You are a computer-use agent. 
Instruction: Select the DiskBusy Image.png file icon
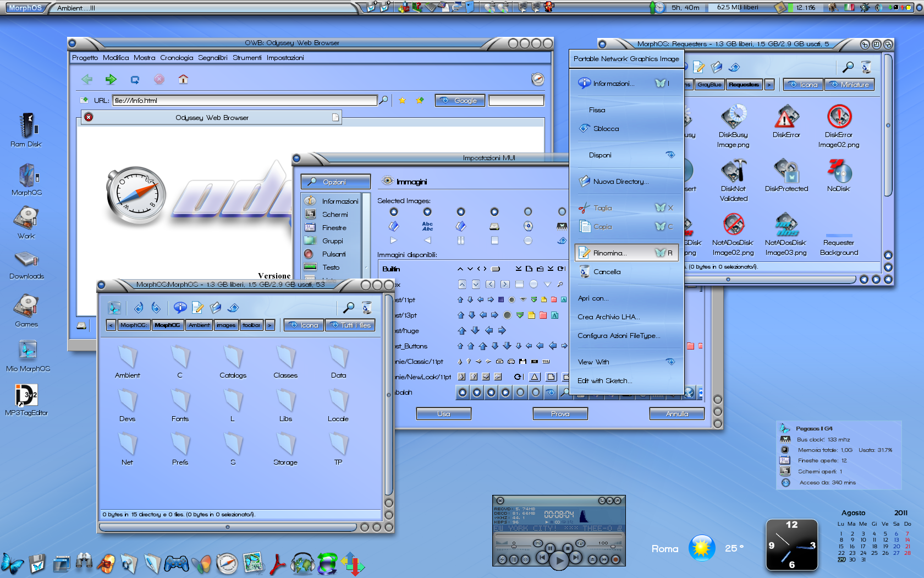click(733, 117)
